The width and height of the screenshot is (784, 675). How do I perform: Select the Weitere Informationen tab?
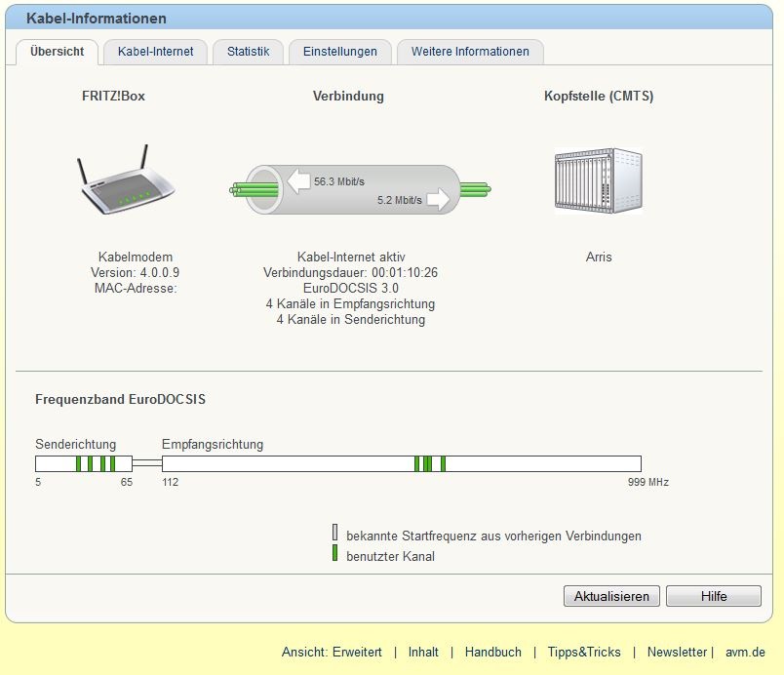pyautogui.click(x=470, y=52)
